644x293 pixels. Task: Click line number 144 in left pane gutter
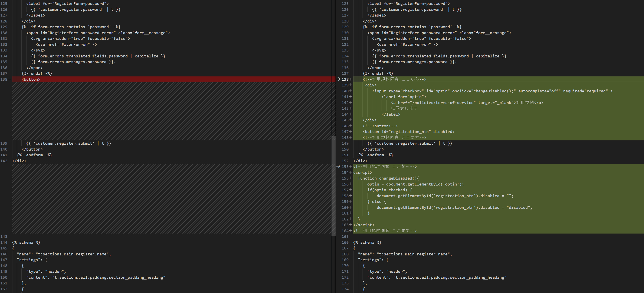pyautogui.click(x=4, y=242)
